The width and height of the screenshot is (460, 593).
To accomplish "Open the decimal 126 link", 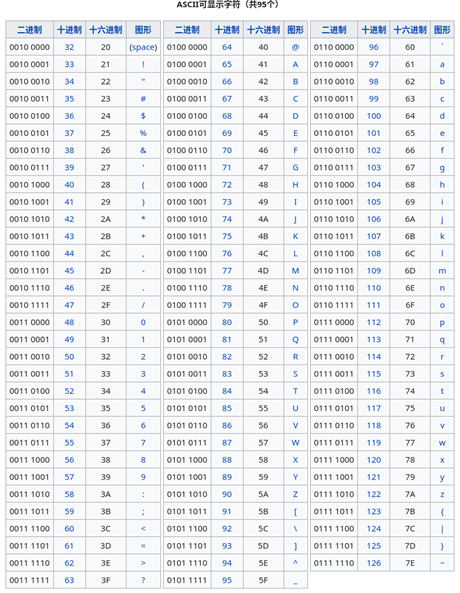I will [374, 563].
